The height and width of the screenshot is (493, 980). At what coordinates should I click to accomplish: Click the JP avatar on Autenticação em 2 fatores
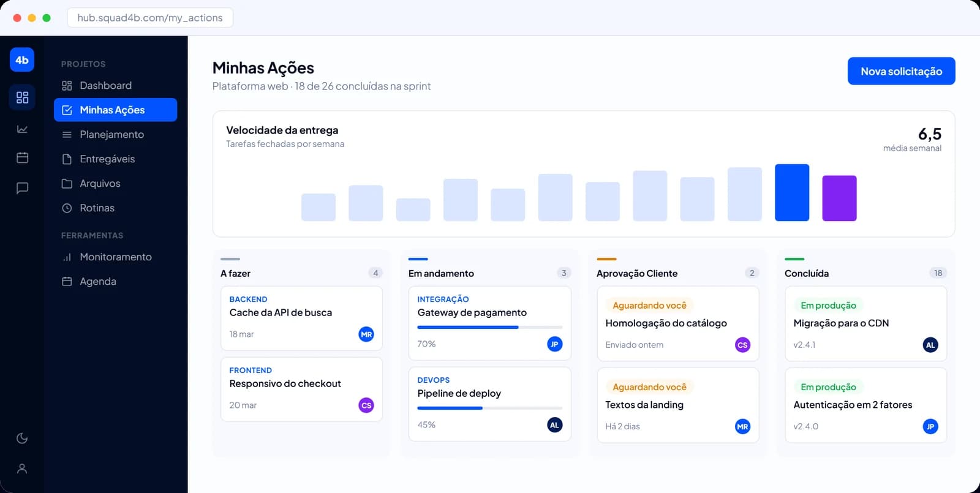[x=930, y=427]
